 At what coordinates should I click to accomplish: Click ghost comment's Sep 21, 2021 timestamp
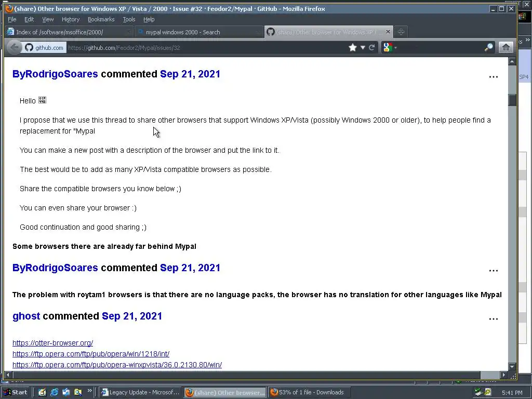click(x=132, y=316)
